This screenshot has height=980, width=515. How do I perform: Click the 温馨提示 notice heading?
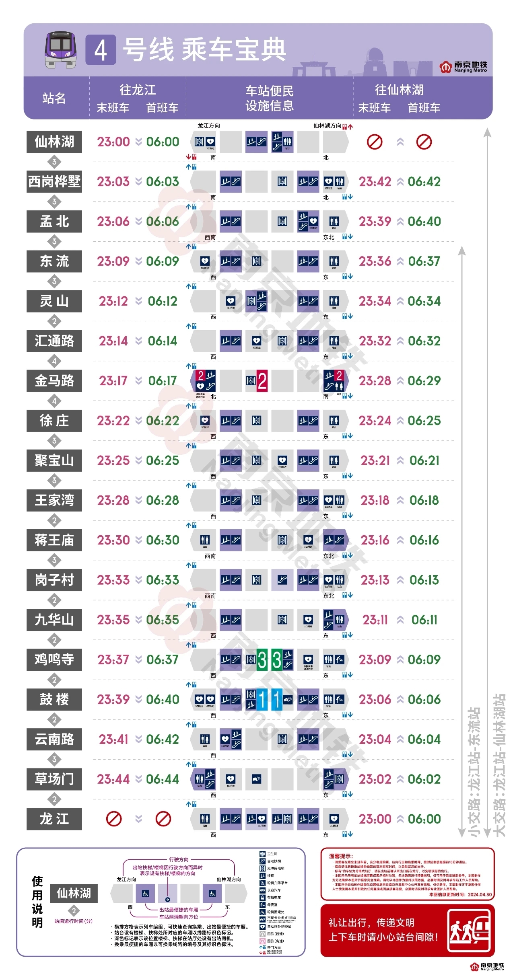(340, 857)
